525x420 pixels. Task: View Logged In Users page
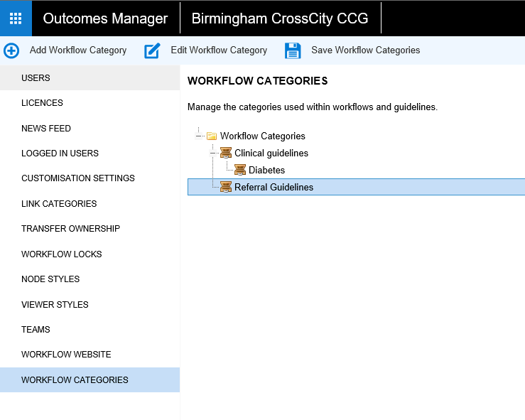pos(60,154)
